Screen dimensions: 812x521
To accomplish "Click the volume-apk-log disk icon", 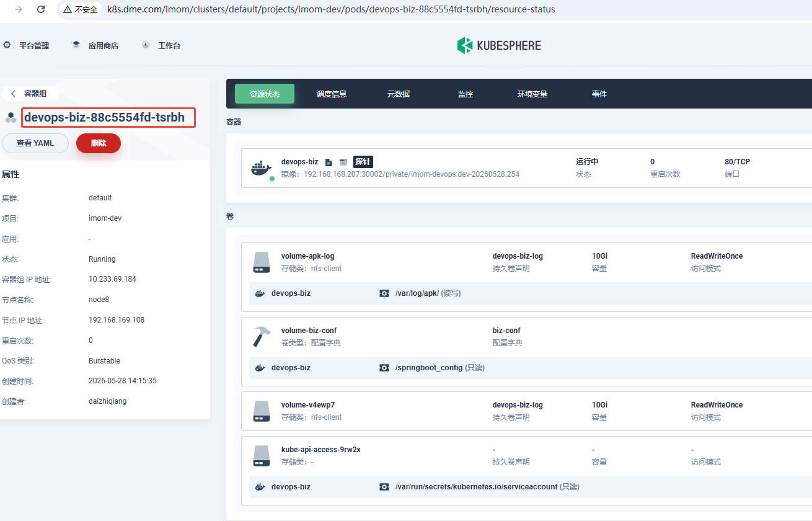I will (262, 262).
